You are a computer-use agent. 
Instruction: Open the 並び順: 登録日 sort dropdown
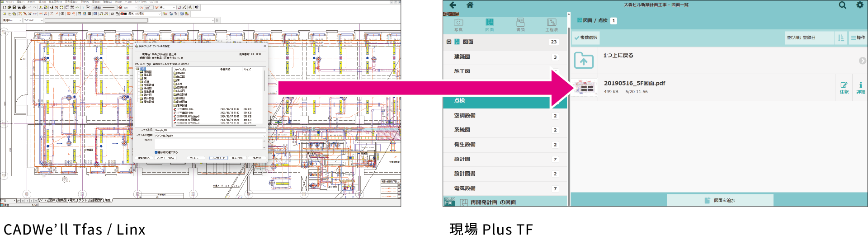coord(809,38)
